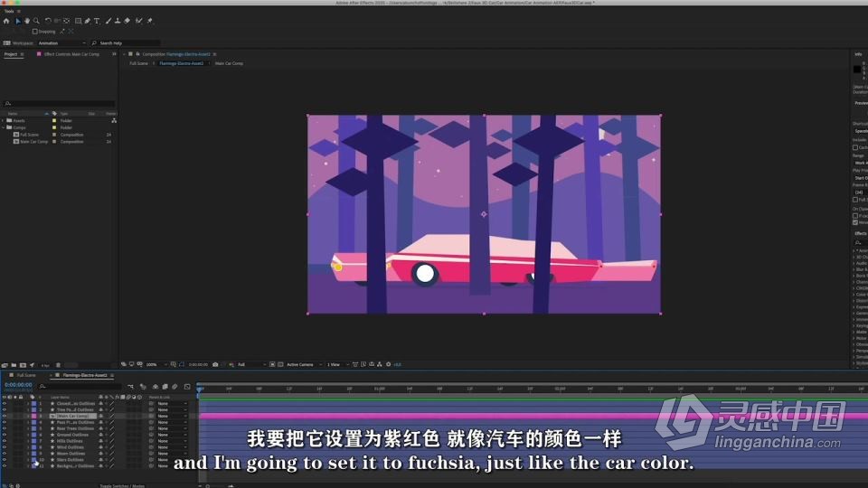Select the Moon Outlines layer
Viewport: 868px width, 488px height.
tap(71, 454)
